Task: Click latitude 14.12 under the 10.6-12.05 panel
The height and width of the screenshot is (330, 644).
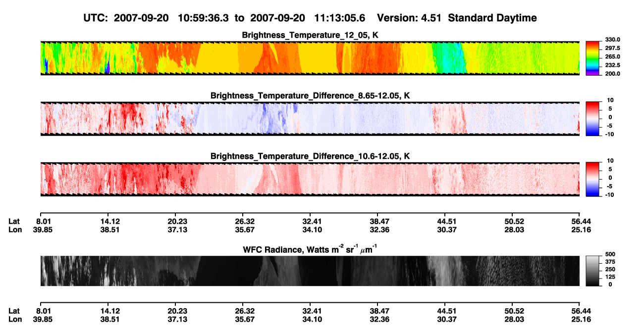Action: point(110,222)
